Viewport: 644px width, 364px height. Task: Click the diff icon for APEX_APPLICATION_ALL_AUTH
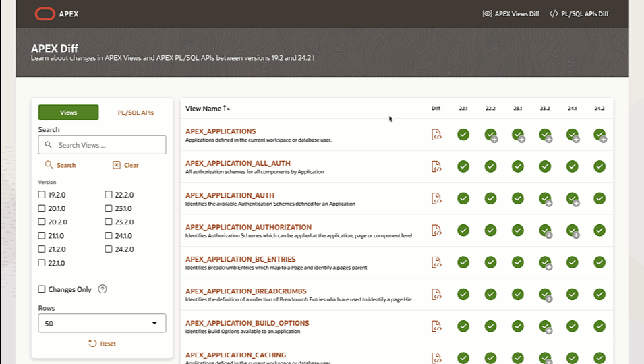(436, 166)
